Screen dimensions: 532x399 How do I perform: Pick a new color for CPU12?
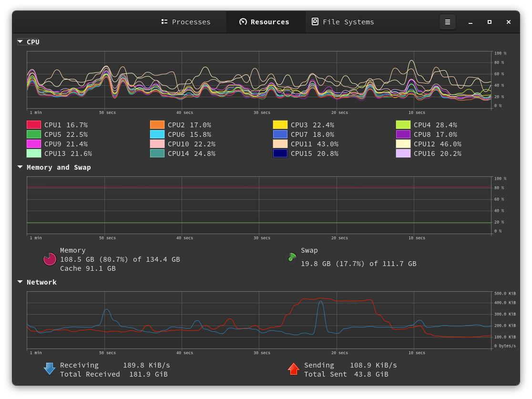coord(403,144)
